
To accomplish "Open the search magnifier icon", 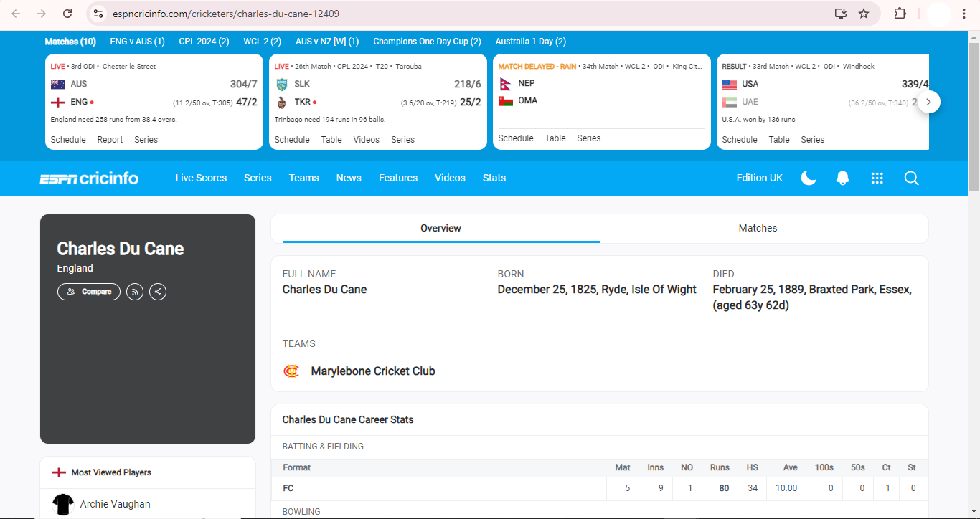I will [912, 178].
